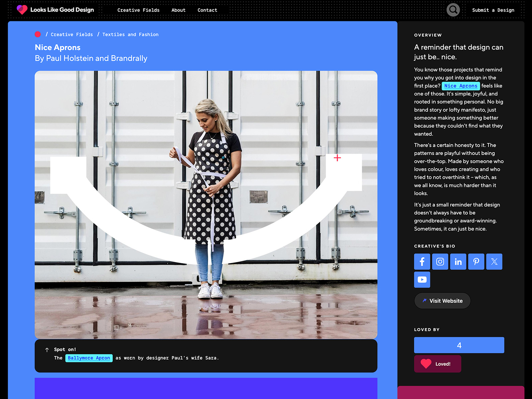Click the upward arrow next to Spot on!

[47, 349]
